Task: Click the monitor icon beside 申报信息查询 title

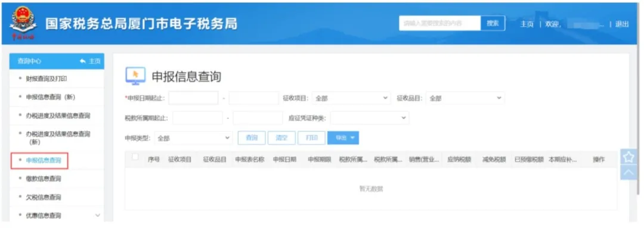Action: (x=135, y=76)
